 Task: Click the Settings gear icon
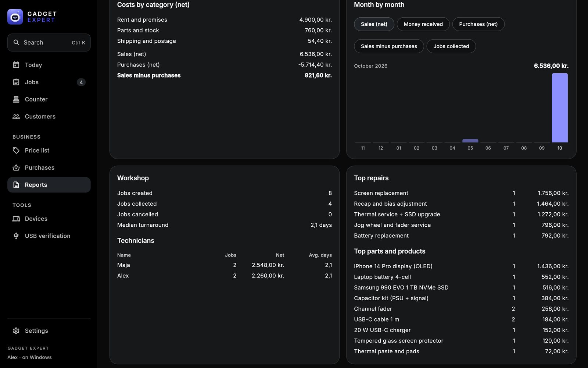[16, 331]
